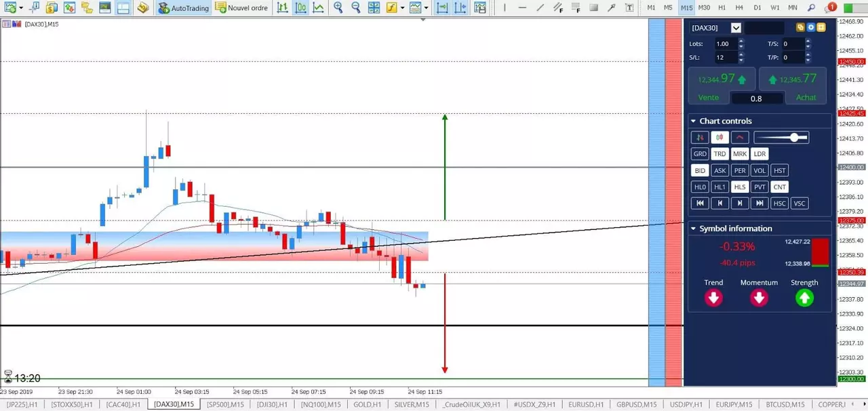Screen dimensions: 868x411
Task: Toggle the VOL volumes button
Action: (759, 171)
